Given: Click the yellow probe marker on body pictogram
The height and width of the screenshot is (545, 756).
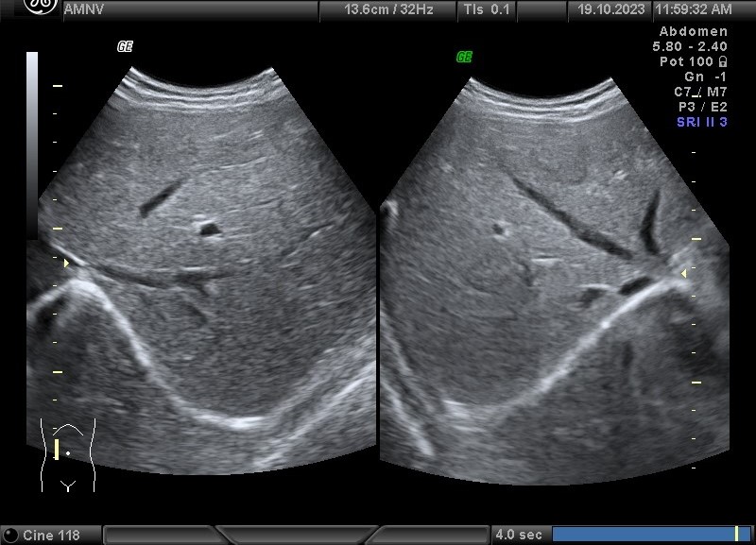Looking at the screenshot, I should 57,449.
